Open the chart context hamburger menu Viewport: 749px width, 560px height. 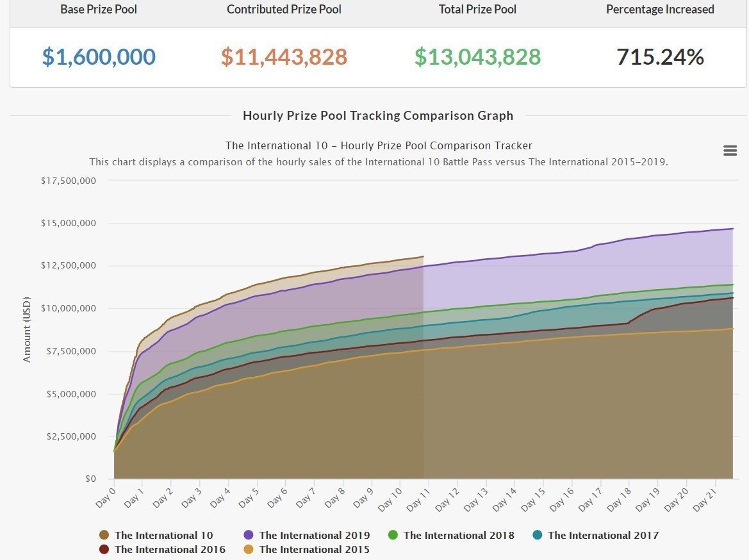click(730, 151)
